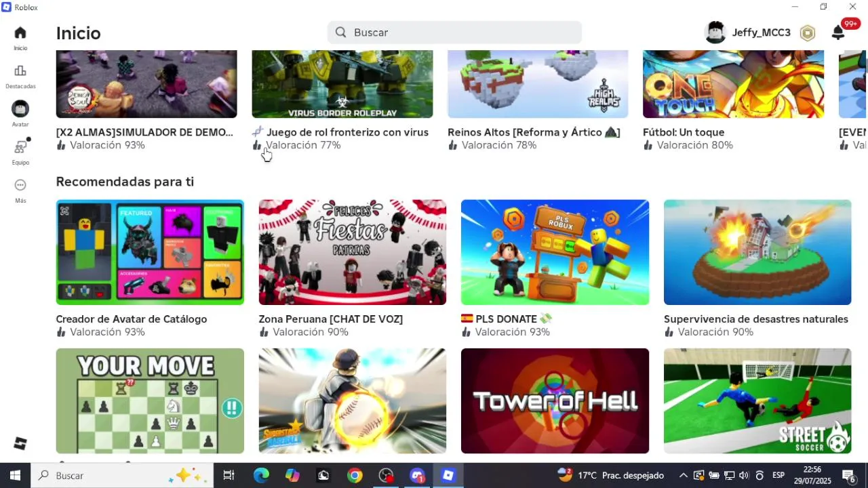
Task: Open Supervivencia de desastres naturales thumbnail
Action: click(x=757, y=252)
